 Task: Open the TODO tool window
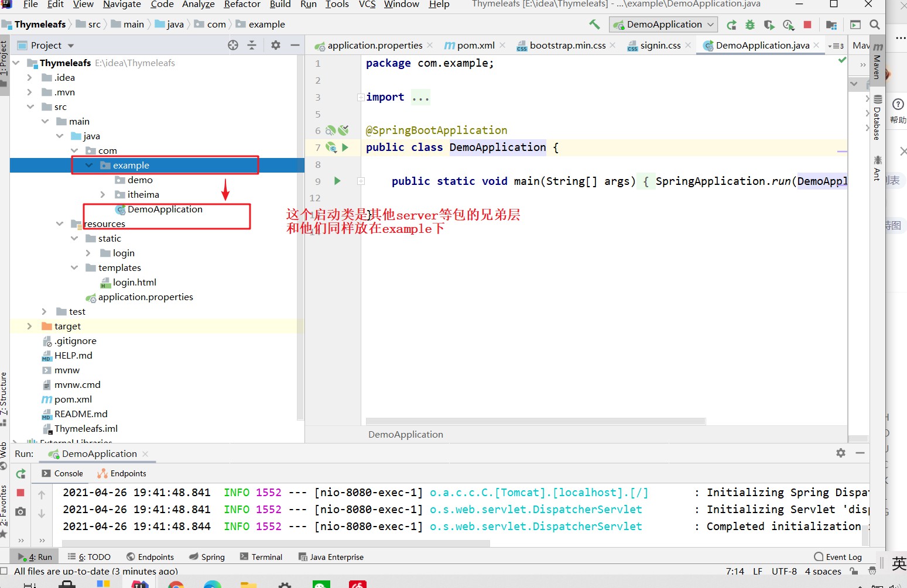click(89, 557)
